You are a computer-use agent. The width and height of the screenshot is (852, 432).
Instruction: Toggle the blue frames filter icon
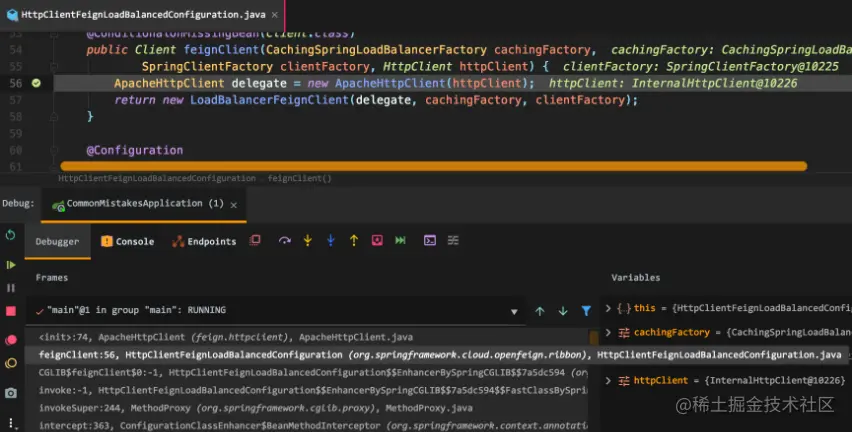point(586,311)
